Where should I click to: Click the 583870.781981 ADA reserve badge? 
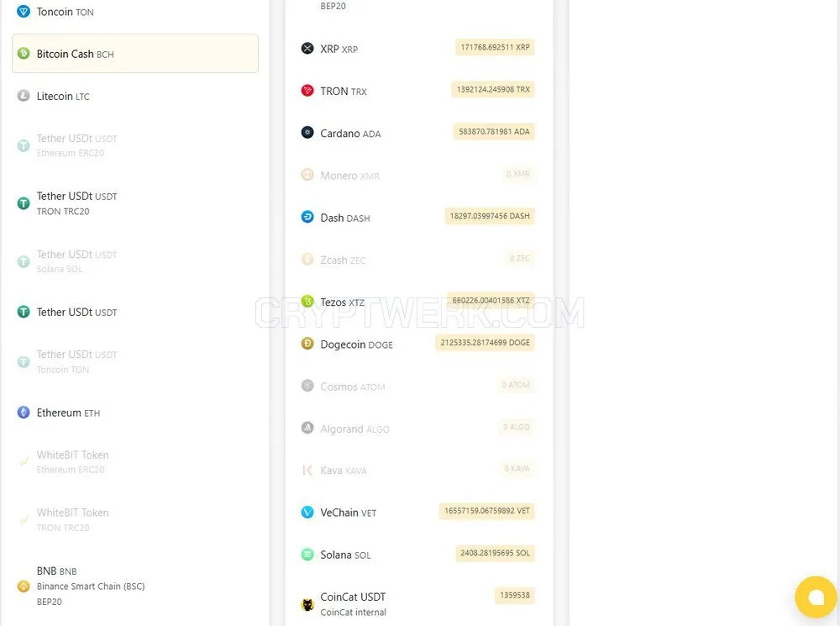pos(494,131)
